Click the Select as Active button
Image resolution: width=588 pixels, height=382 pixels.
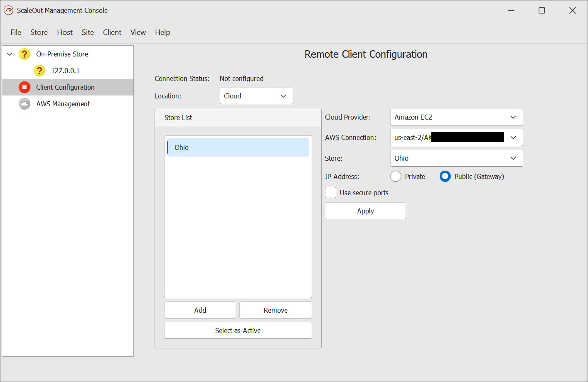coord(238,331)
